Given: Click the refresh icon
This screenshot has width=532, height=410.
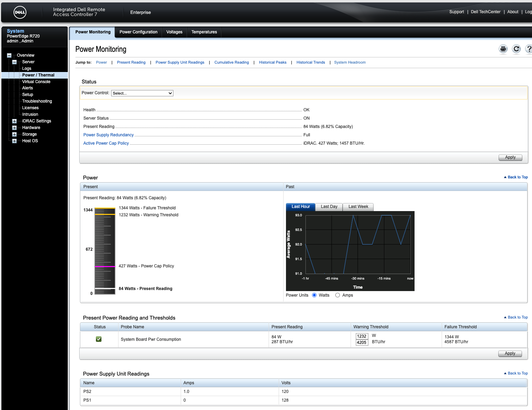Looking at the screenshot, I should [516, 49].
